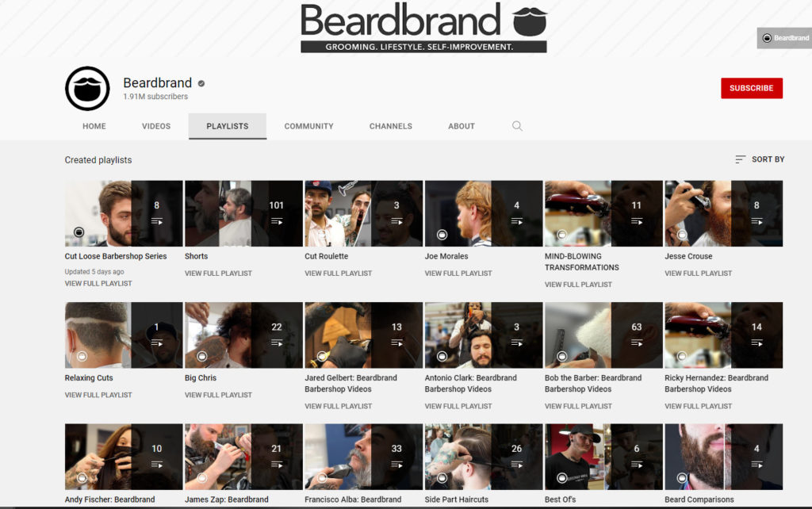Open the COMMUNITY tab
The image size is (812, 509).
click(308, 126)
